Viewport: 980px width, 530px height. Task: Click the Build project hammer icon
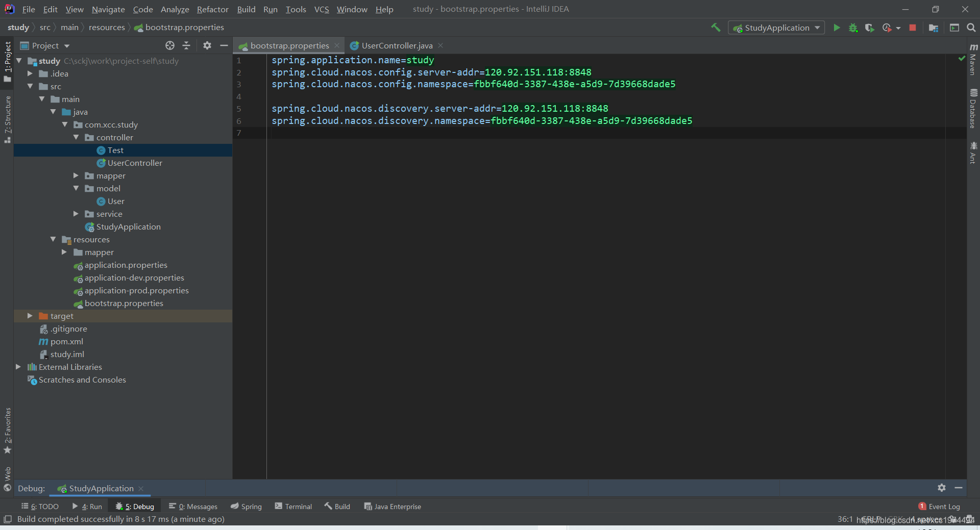click(716, 28)
